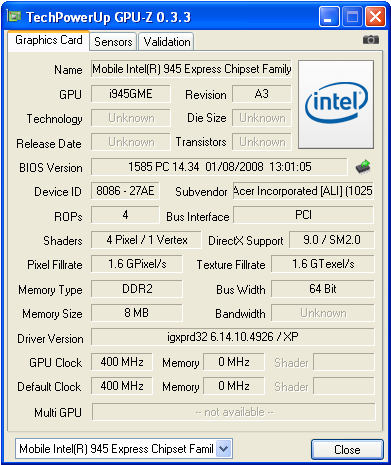
Task: Minimize the GPU-Z window
Action: [x=329, y=16]
